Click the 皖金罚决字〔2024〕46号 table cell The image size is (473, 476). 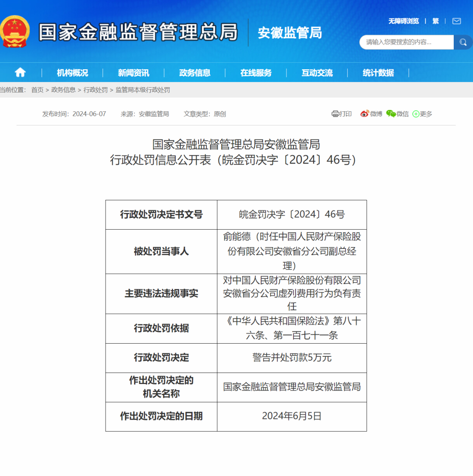coord(292,215)
